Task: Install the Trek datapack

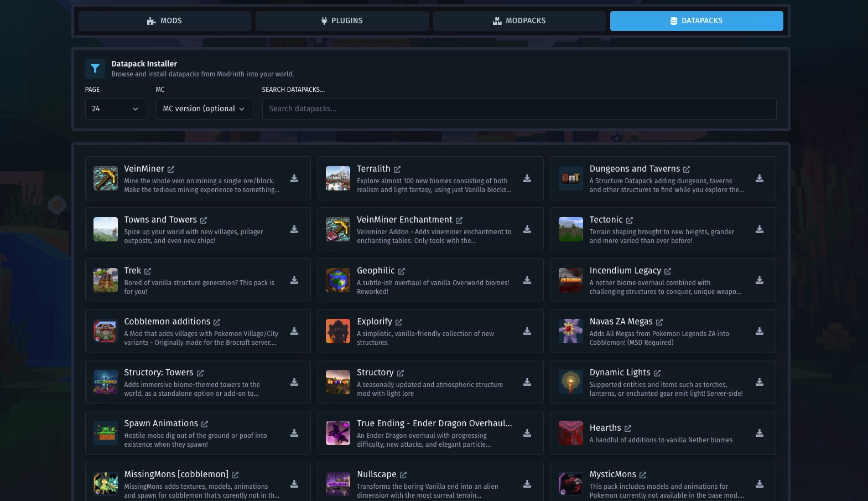Action: click(x=294, y=280)
